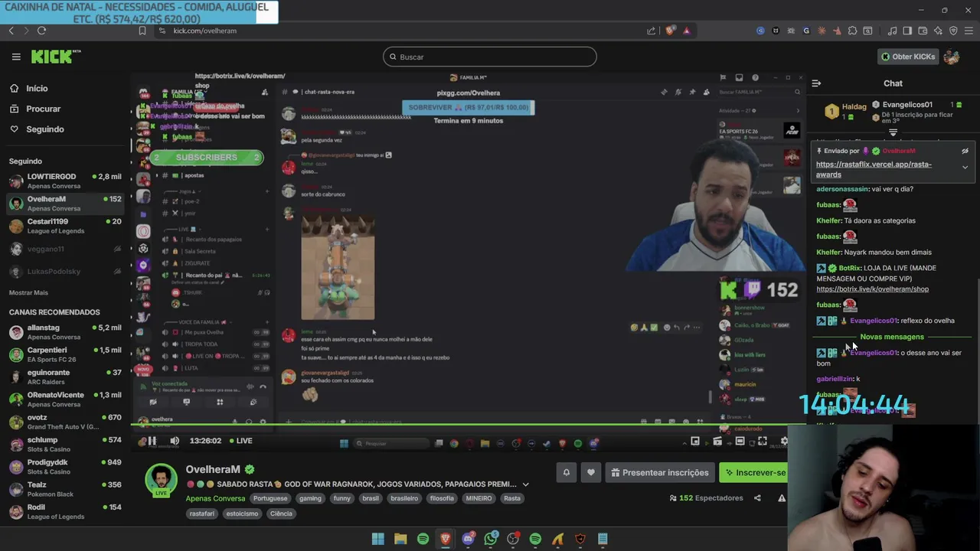The height and width of the screenshot is (551, 980).
Task: Click the Obter KICKs button
Action: pyautogui.click(x=908, y=57)
